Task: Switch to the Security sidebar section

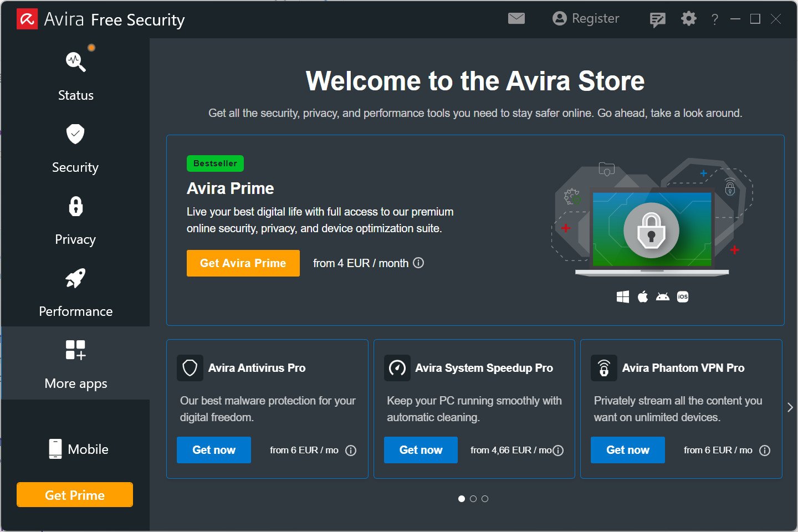Action: (75, 147)
